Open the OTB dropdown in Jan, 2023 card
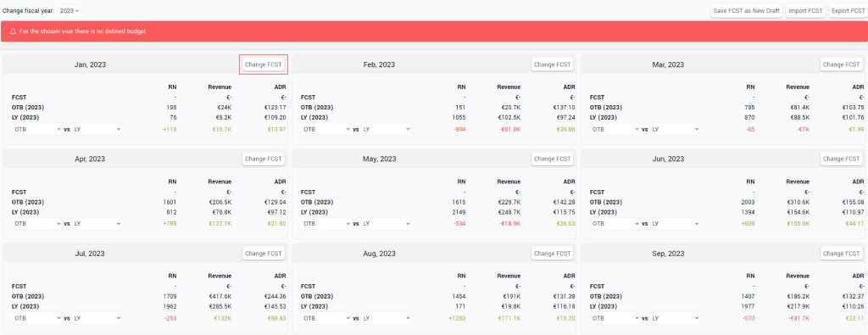868x335 pixels. pyautogui.click(x=37, y=129)
